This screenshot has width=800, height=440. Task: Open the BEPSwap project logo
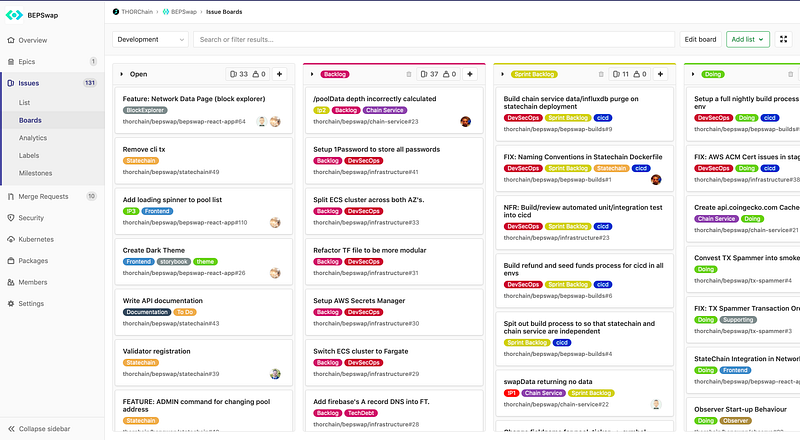(14, 15)
